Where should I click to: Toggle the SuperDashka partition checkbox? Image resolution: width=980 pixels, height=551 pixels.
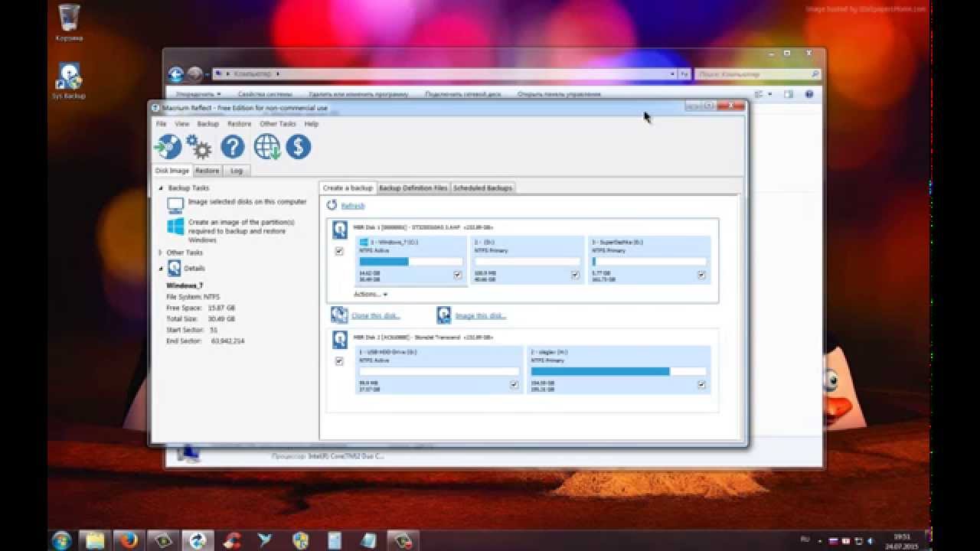click(701, 275)
